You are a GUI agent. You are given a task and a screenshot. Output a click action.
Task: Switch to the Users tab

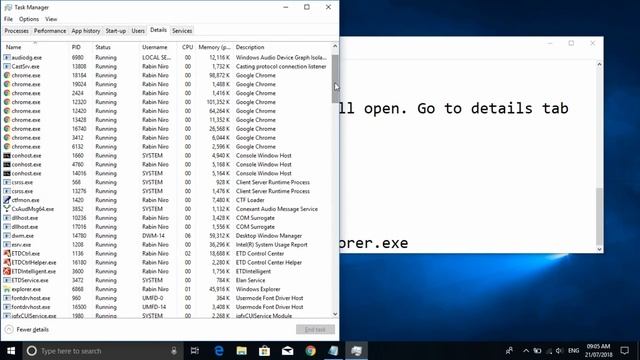click(138, 31)
